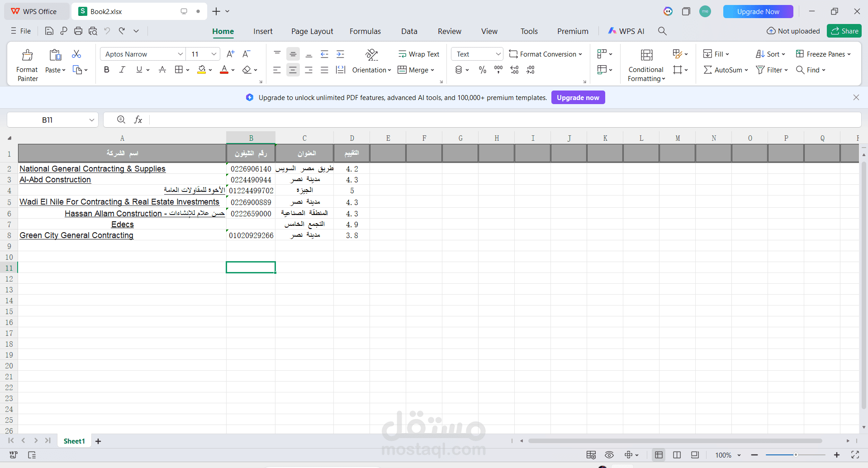Open the Name Box dropdown arrow

tap(91, 120)
